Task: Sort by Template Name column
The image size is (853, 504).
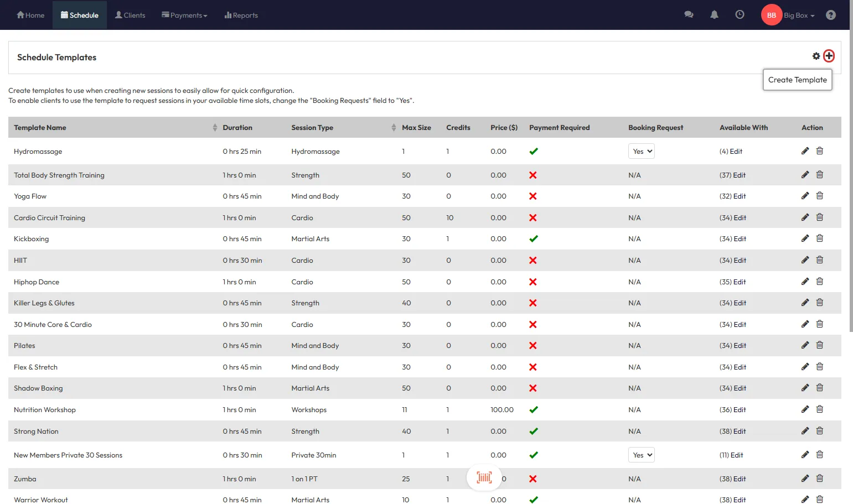Action: coord(215,128)
